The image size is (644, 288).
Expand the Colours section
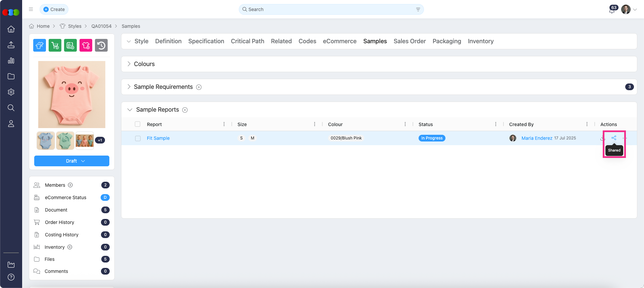129,64
